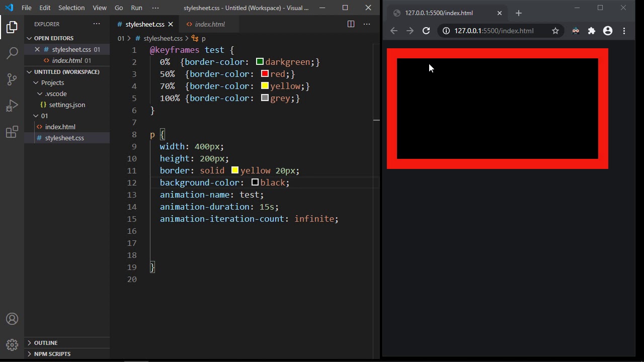Open the Extensions view
644x362 pixels.
12,132
